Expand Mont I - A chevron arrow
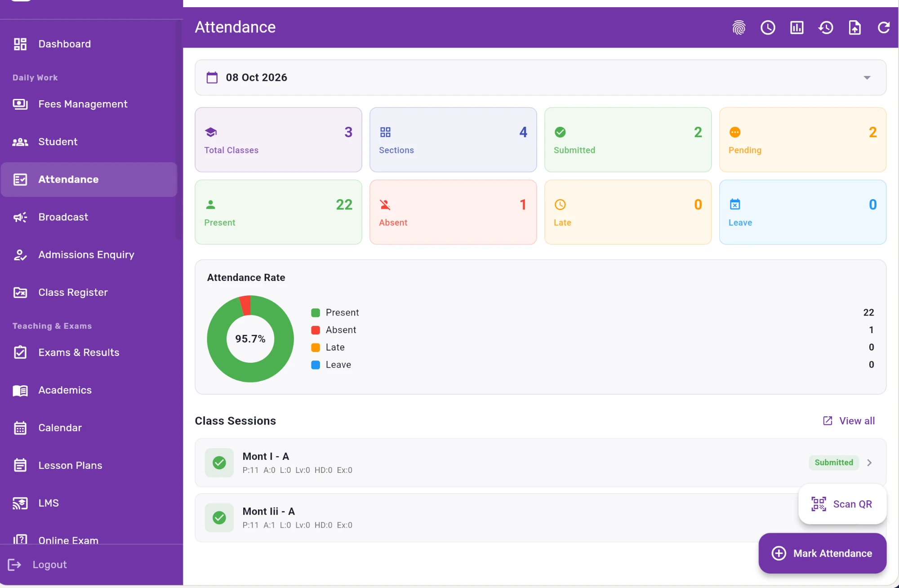 coord(870,463)
